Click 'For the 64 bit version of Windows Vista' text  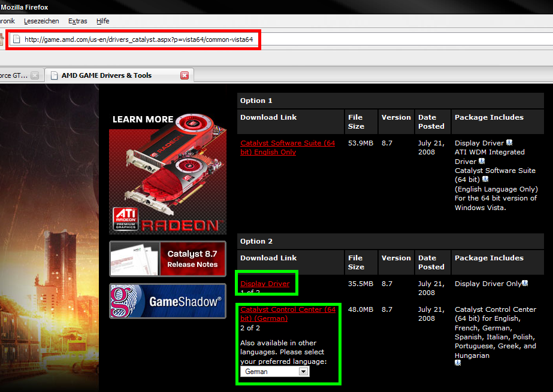(495, 203)
